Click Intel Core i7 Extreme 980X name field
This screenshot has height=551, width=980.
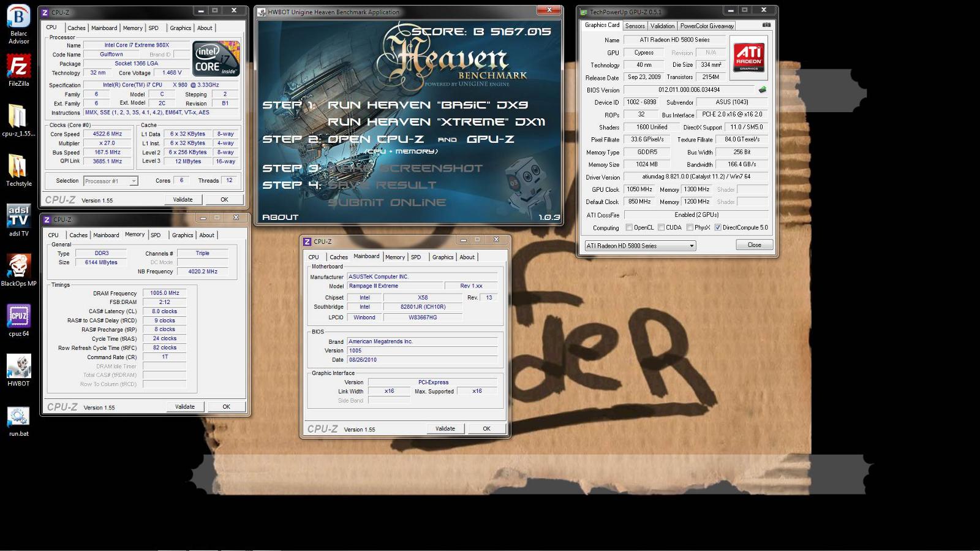point(137,45)
